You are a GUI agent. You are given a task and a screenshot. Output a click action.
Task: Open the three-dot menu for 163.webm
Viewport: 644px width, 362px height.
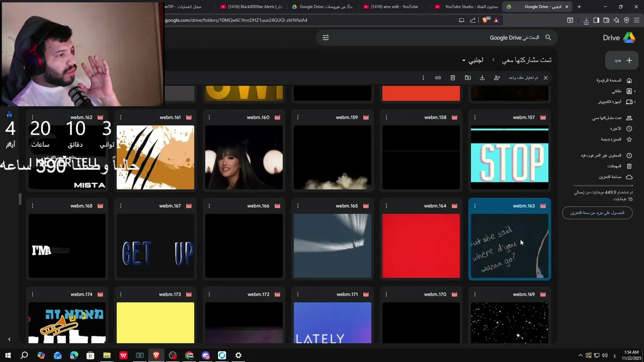coord(474,206)
